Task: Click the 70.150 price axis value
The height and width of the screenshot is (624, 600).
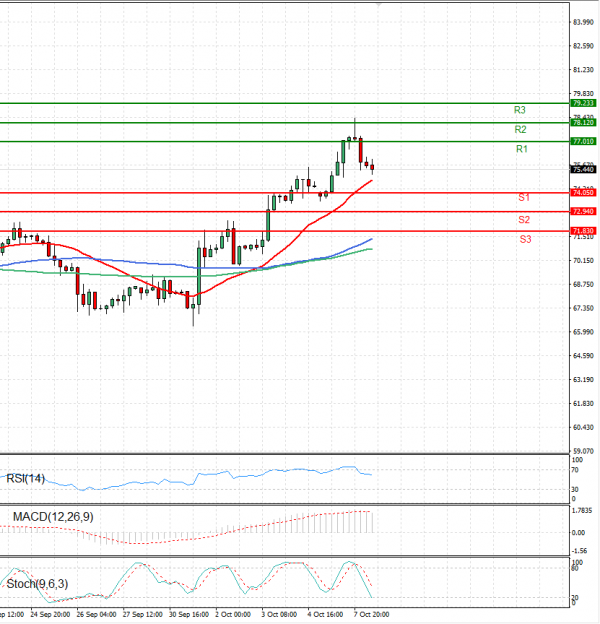Action: tap(583, 260)
